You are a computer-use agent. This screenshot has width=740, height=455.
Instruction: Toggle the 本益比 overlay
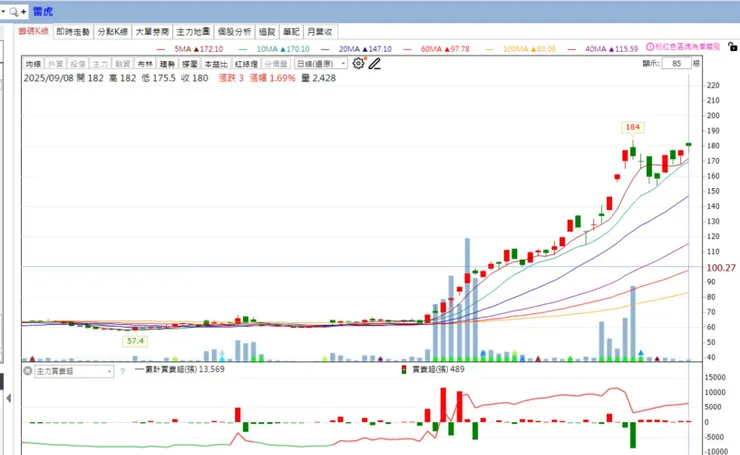pyautogui.click(x=216, y=64)
